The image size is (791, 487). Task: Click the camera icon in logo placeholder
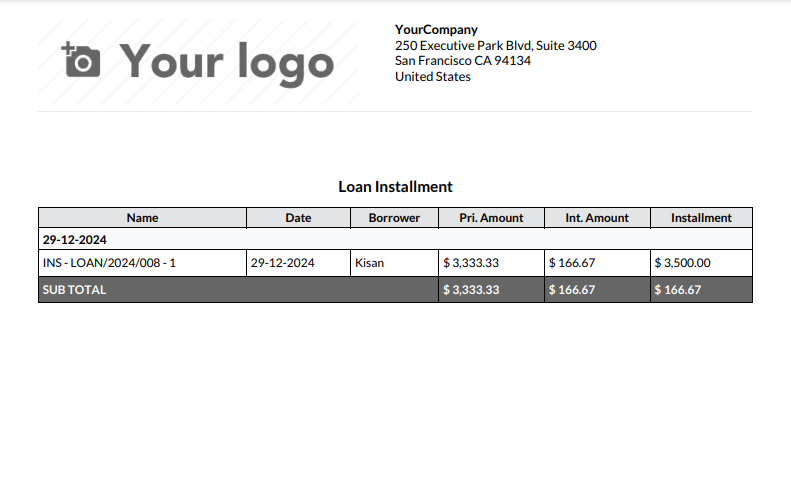click(81, 60)
